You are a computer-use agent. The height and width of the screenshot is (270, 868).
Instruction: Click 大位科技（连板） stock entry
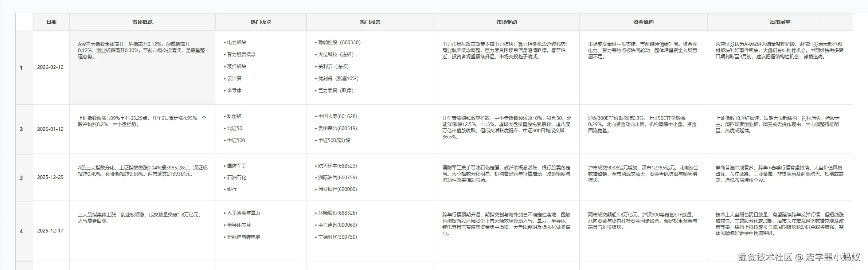335,54
